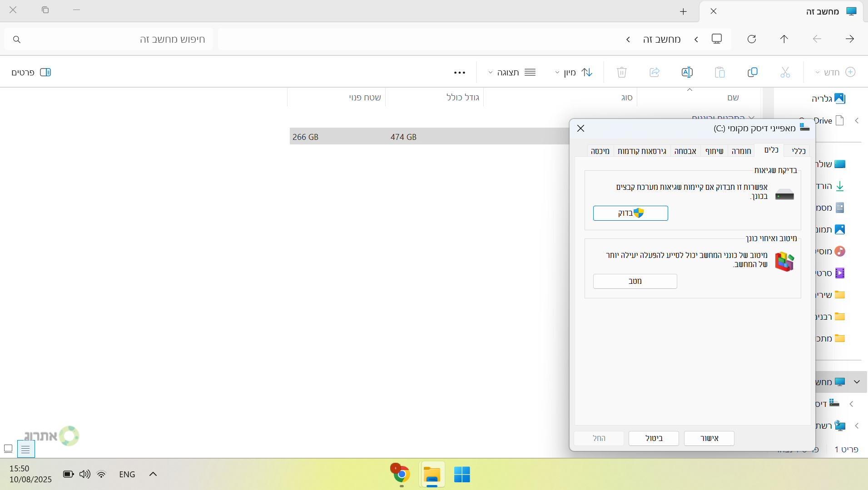
Task: Sort by the Free space column header
Action: click(337, 97)
